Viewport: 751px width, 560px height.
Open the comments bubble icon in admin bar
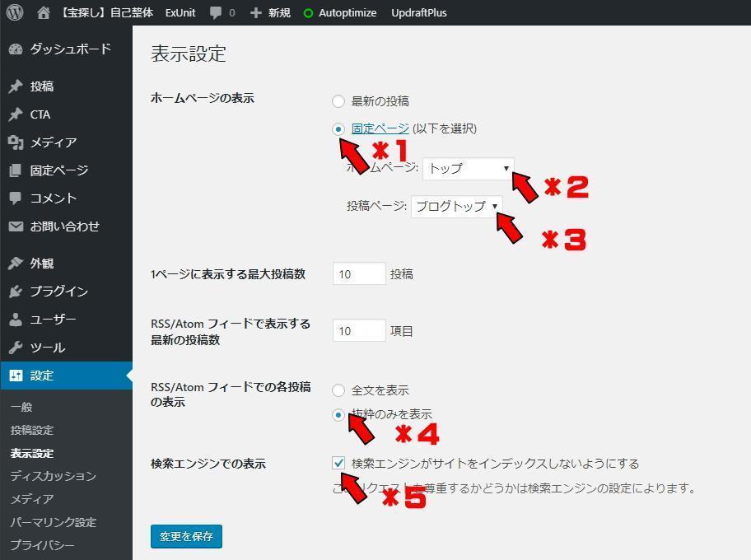tap(216, 13)
